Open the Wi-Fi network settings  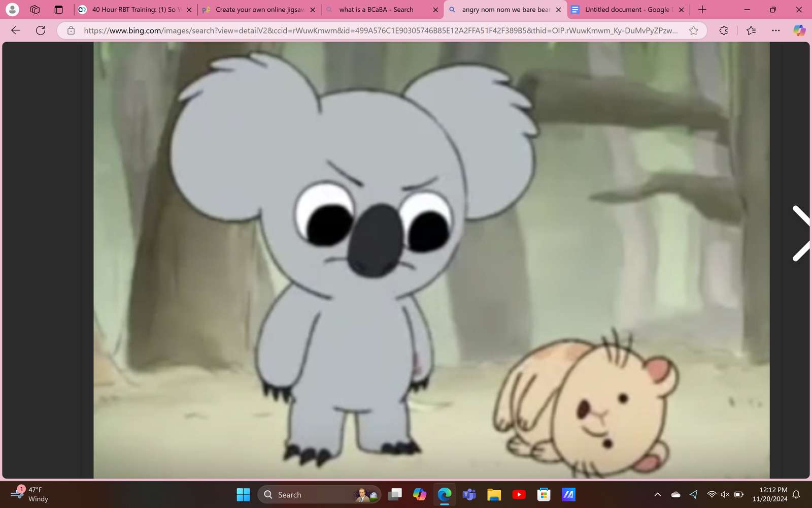pyautogui.click(x=712, y=494)
